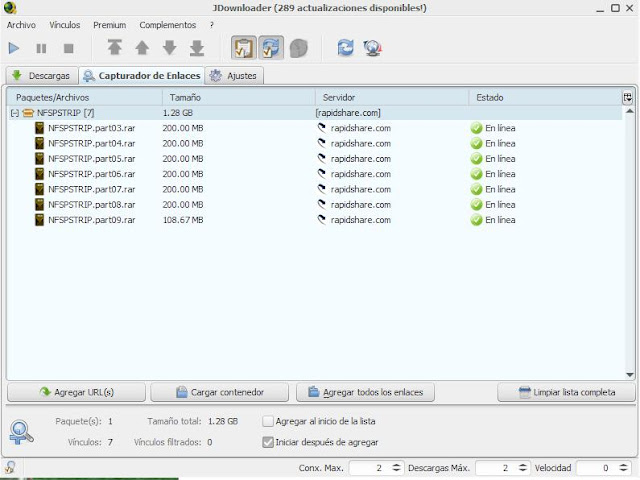Uncheck Iniciar después de agregar
Screen dimensions: 640x480
(x=268, y=442)
